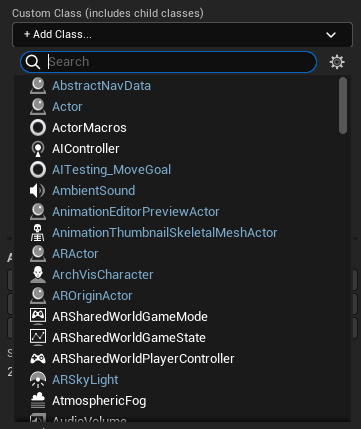
Task: Click the ActorMacros ring icon
Action: 38,128
